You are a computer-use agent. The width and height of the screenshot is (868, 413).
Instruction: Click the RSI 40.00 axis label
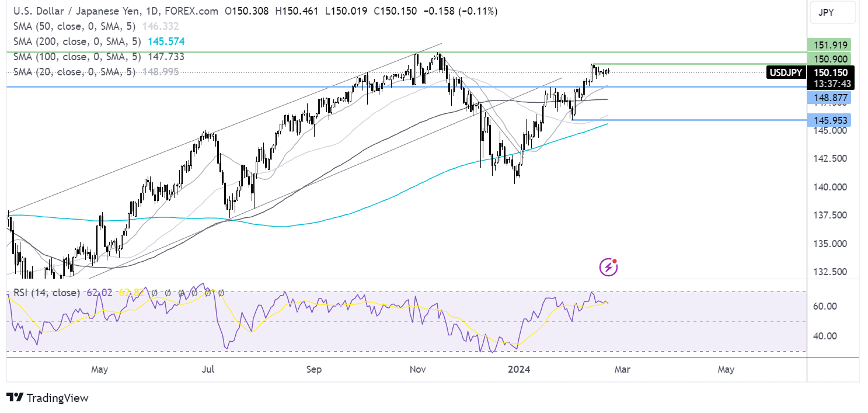tap(825, 336)
